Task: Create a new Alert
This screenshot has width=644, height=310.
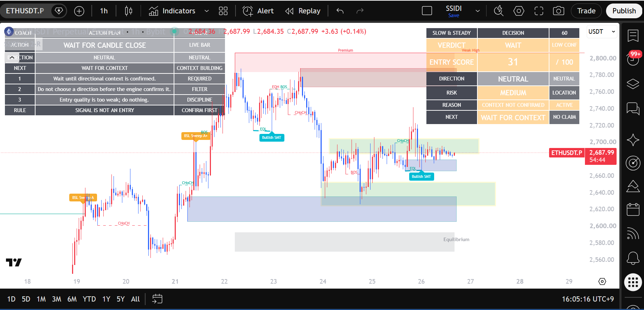Action: click(258, 11)
